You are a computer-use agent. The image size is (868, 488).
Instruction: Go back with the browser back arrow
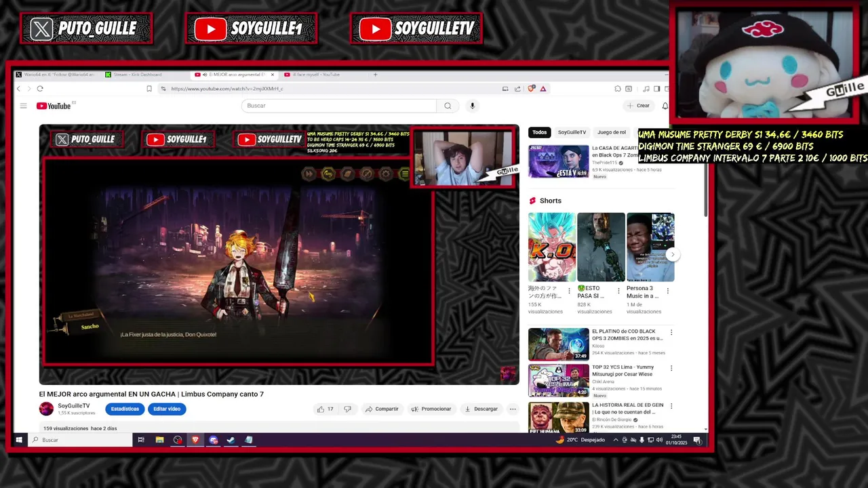point(19,89)
